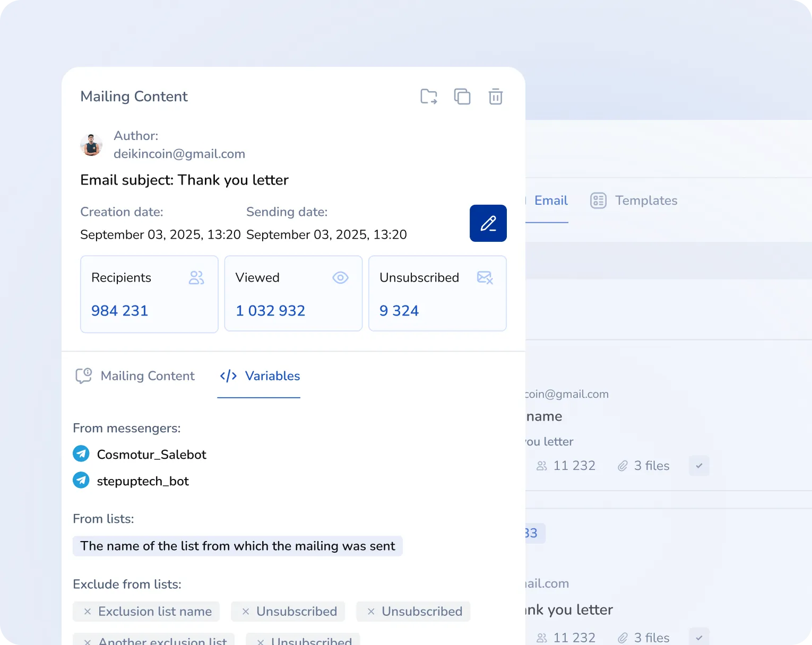
Task: Switch to the Variables tab
Action: (272, 376)
